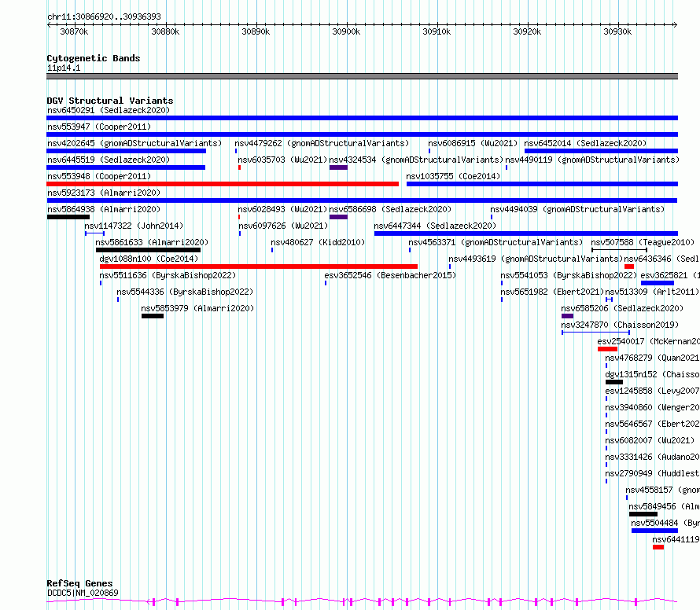Viewport: 700px width, 610px height.
Task: Select the dgv1315n152 variant label
Action: (x=652, y=374)
